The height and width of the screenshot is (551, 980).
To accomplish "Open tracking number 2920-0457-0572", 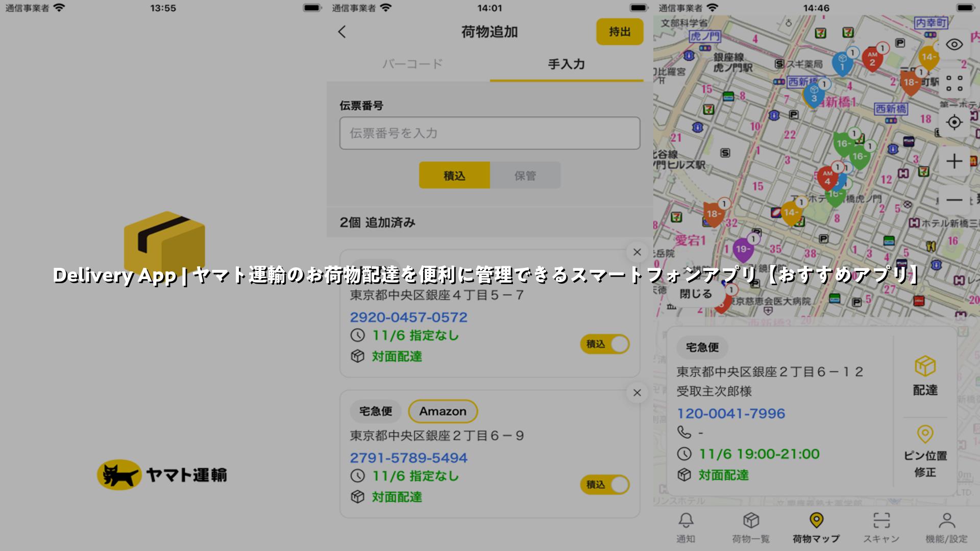I will [409, 317].
